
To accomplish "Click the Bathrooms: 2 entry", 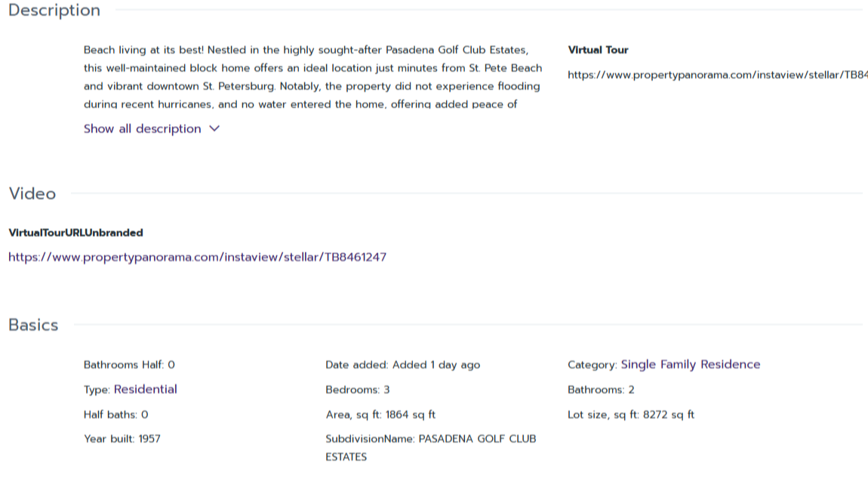I will tap(601, 390).
